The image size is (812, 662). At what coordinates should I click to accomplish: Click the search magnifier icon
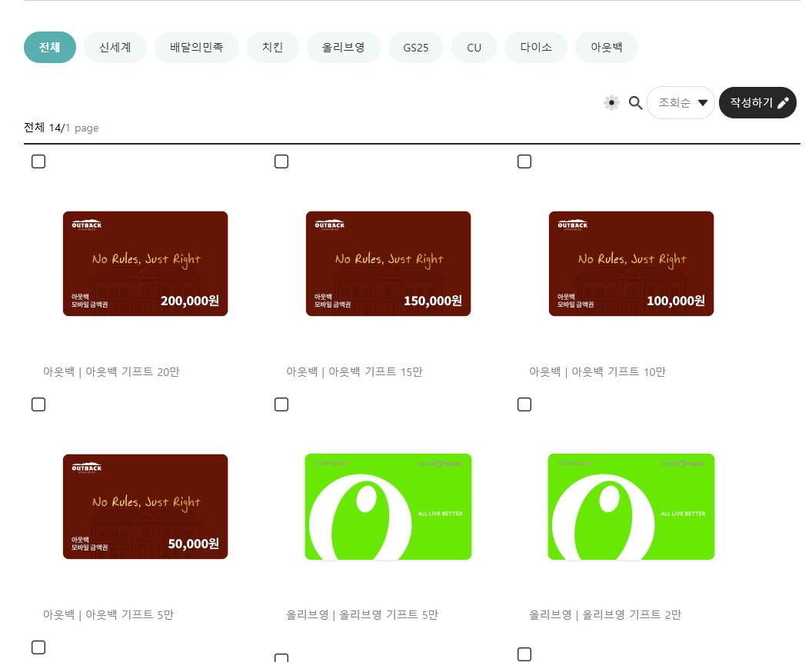635,102
